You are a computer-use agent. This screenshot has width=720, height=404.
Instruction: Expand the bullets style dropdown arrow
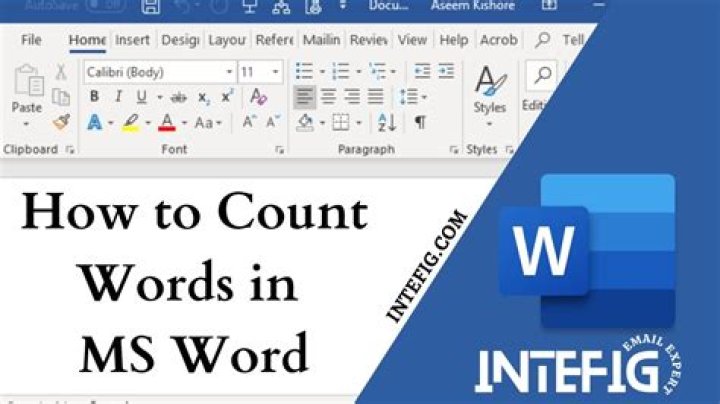[322, 72]
